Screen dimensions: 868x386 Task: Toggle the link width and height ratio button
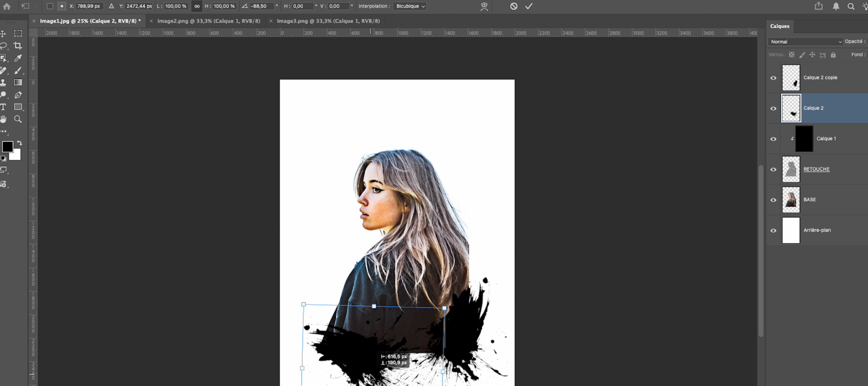[x=197, y=6]
